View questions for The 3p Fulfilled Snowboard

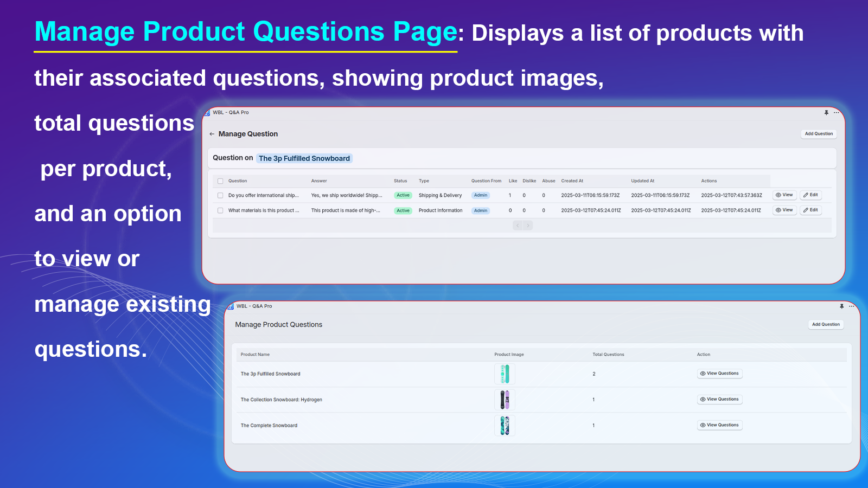719,374
